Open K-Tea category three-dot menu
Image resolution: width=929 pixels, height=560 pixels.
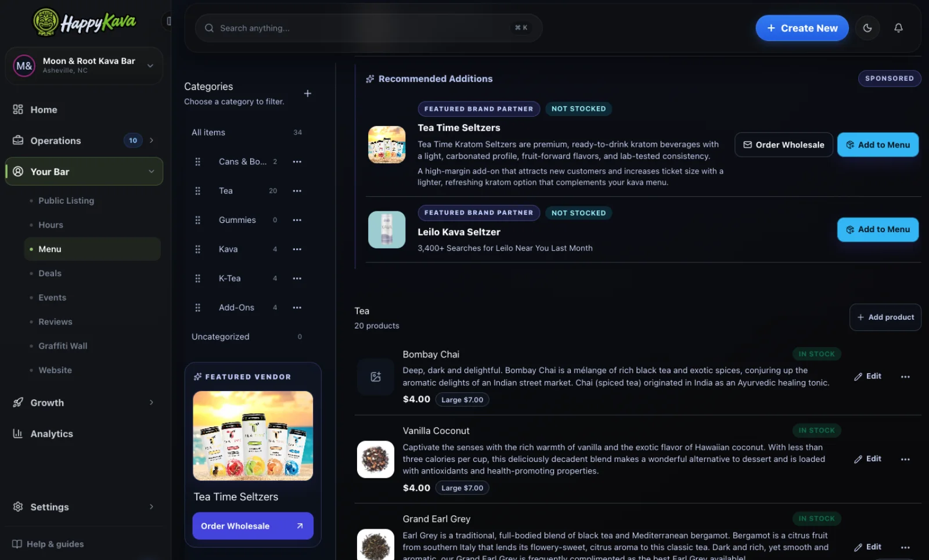tap(297, 279)
